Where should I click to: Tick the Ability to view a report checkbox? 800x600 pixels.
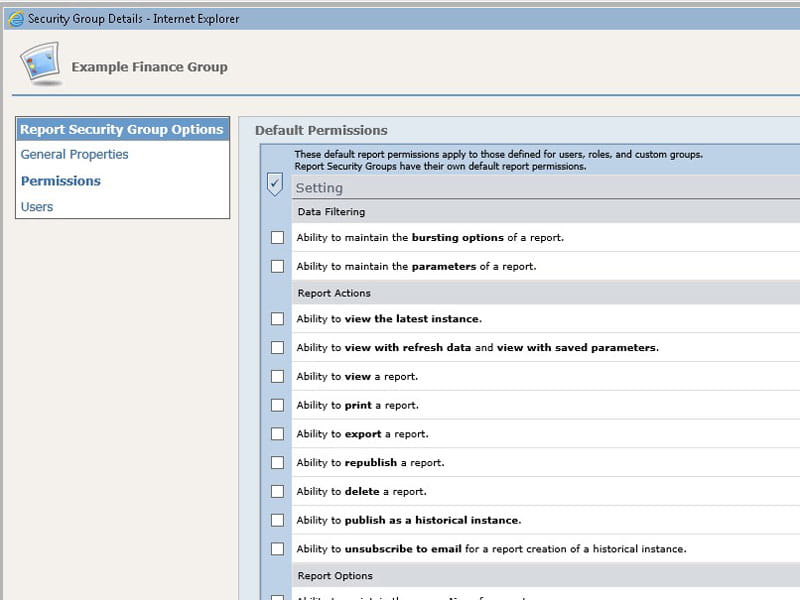(278, 377)
